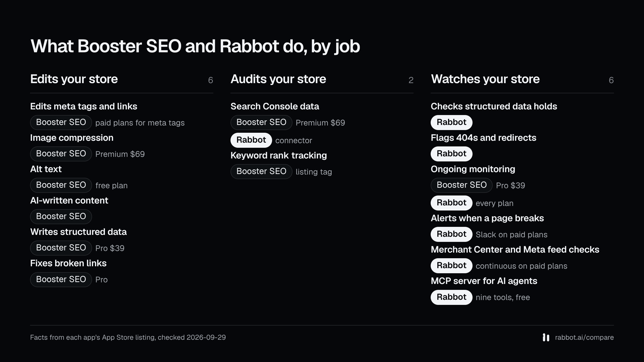Screen dimensions: 644x362
Task: Click Rabbot pill under Checks structured data holds
Action: coord(451,122)
